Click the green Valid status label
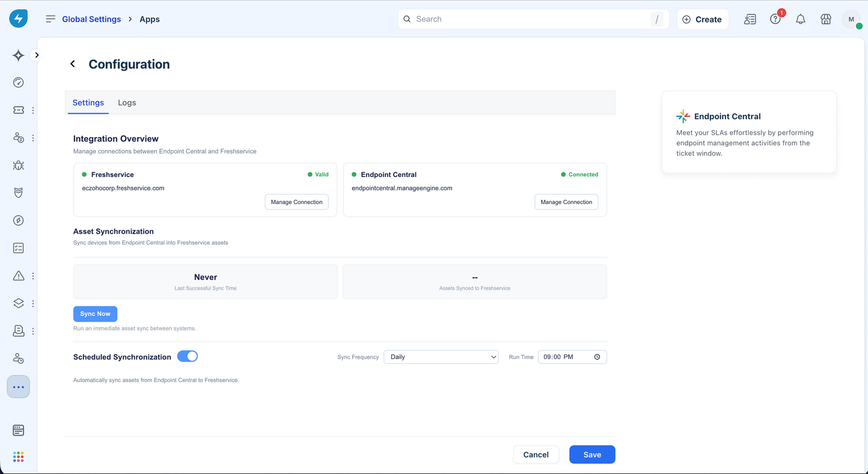The image size is (868, 474). pyautogui.click(x=318, y=174)
